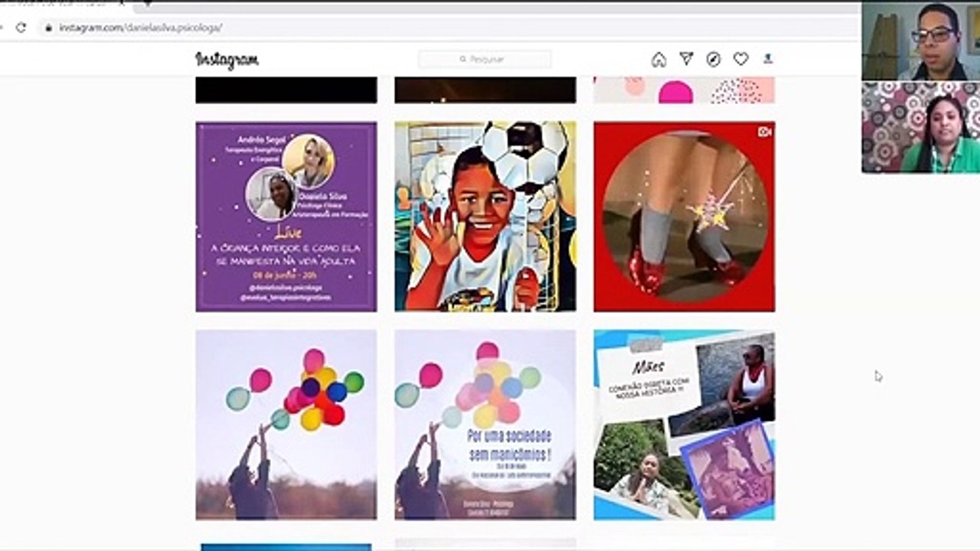Select the webcam feed of man with glasses
This screenshot has height=551, width=980.
pyautogui.click(x=921, y=41)
